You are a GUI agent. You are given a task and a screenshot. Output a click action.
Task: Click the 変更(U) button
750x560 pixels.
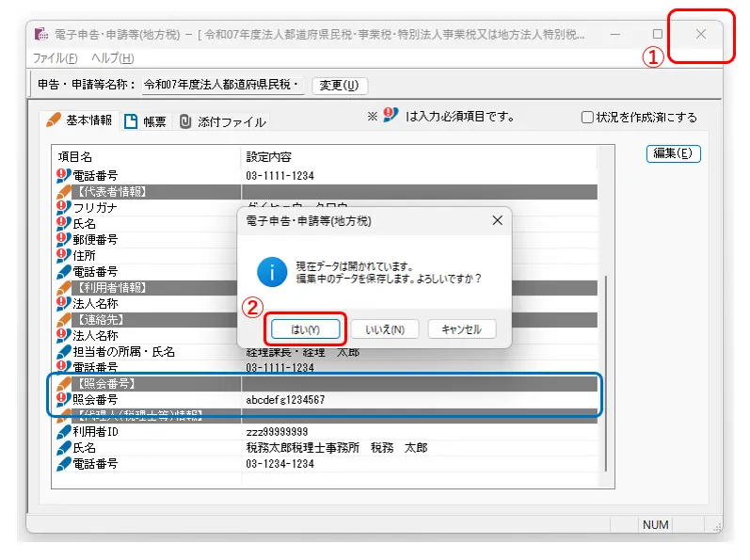tap(339, 86)
